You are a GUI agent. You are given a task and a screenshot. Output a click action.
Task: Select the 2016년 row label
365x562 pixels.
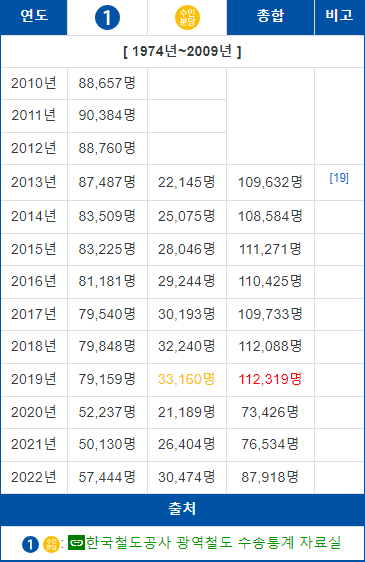pyautogui.click(x=34, y=281)
